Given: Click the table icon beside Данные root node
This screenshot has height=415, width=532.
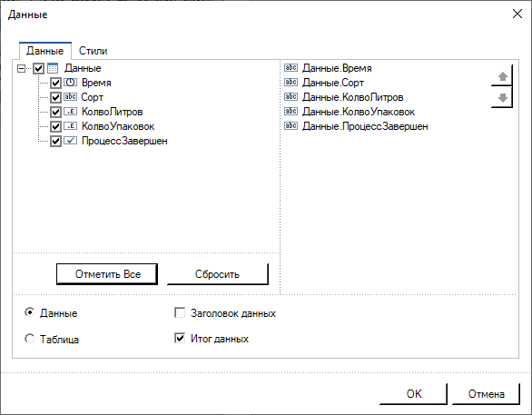Looking at the screenshot, I should [53, 68].
